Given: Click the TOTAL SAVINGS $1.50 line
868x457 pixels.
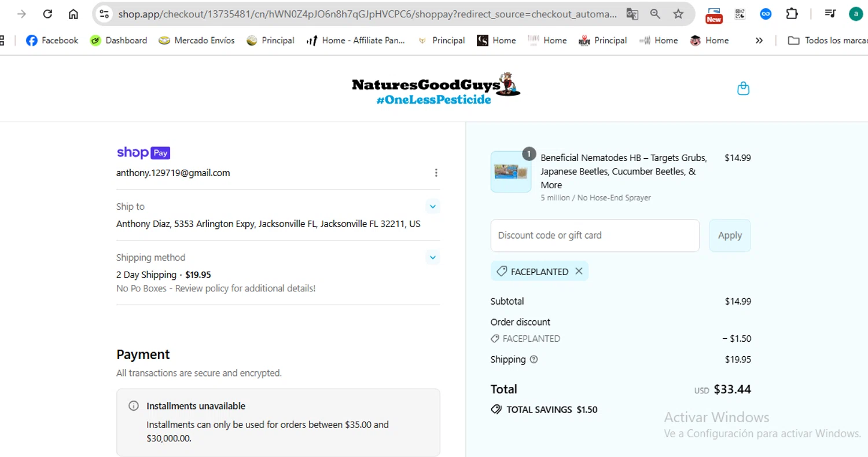Looking at the screenshot, I should (544, 410).
